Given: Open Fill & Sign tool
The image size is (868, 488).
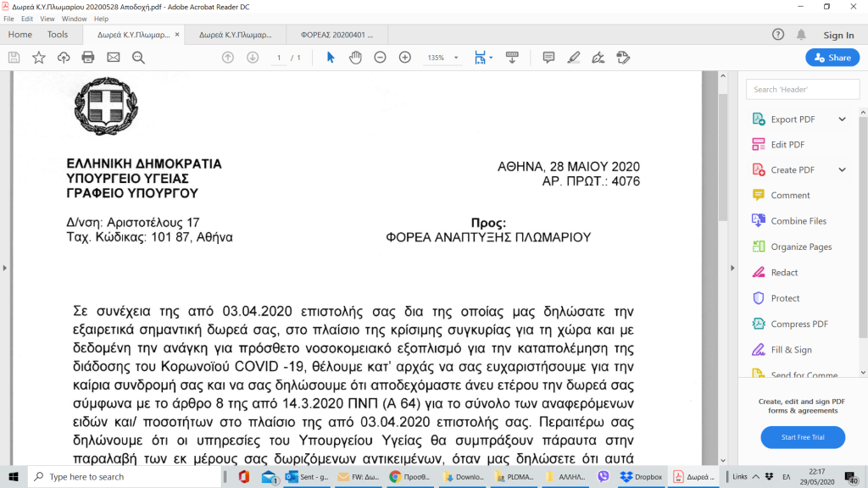Looking at the screenshot, I should pyautogui.click(x=791, y=350).
